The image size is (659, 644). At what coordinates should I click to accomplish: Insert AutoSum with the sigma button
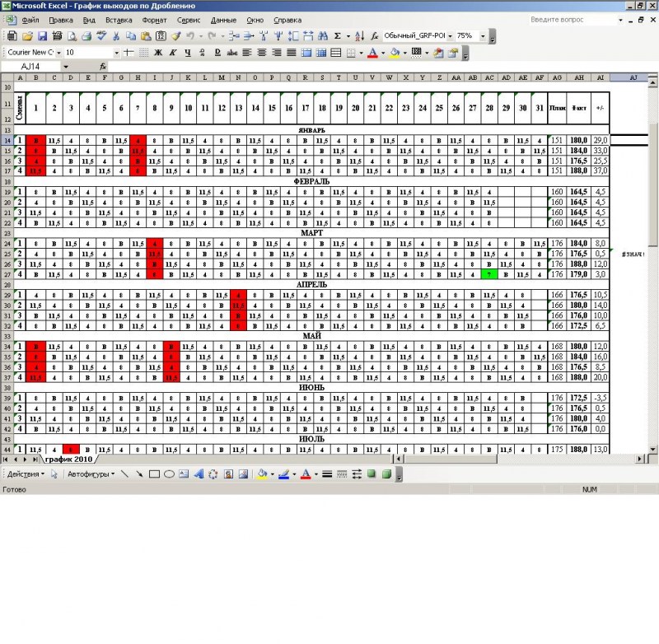pos(338,36)
